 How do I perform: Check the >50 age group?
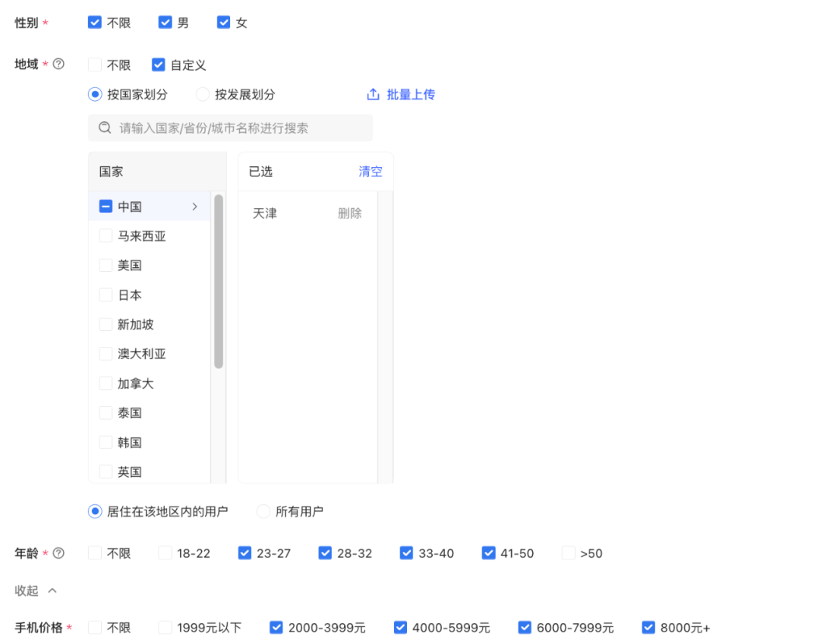coord(568,552)
